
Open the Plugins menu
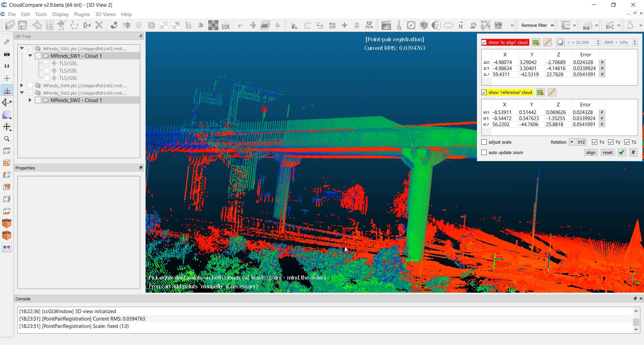[82, 14]
